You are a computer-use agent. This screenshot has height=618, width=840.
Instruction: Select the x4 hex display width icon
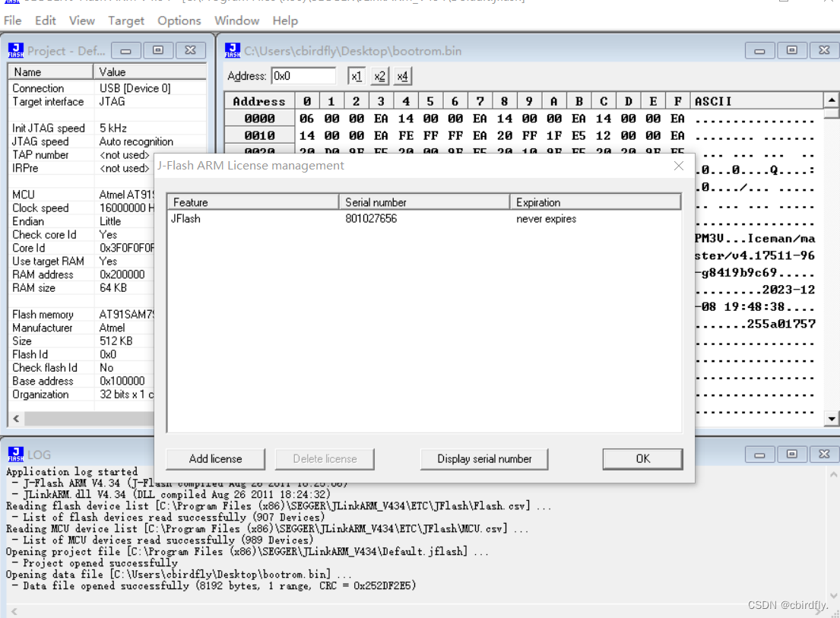(x=401, y=75)
